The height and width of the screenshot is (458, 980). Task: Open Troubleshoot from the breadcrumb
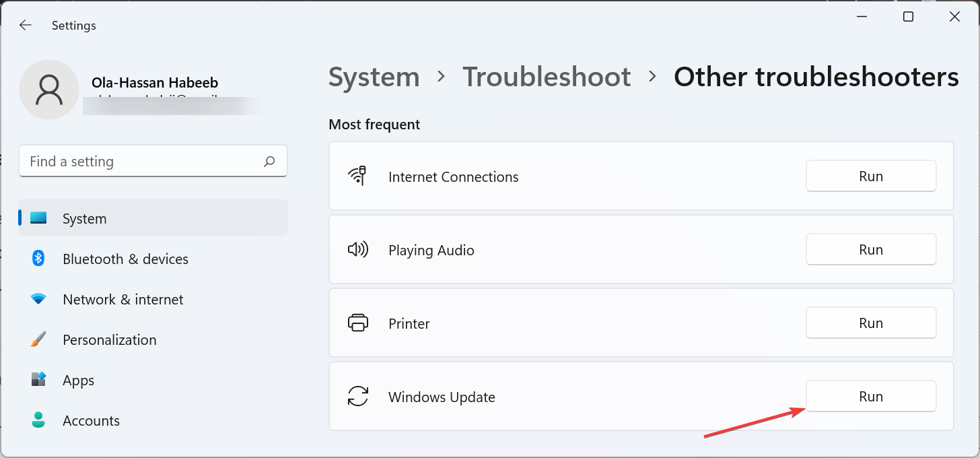(547, 77)
